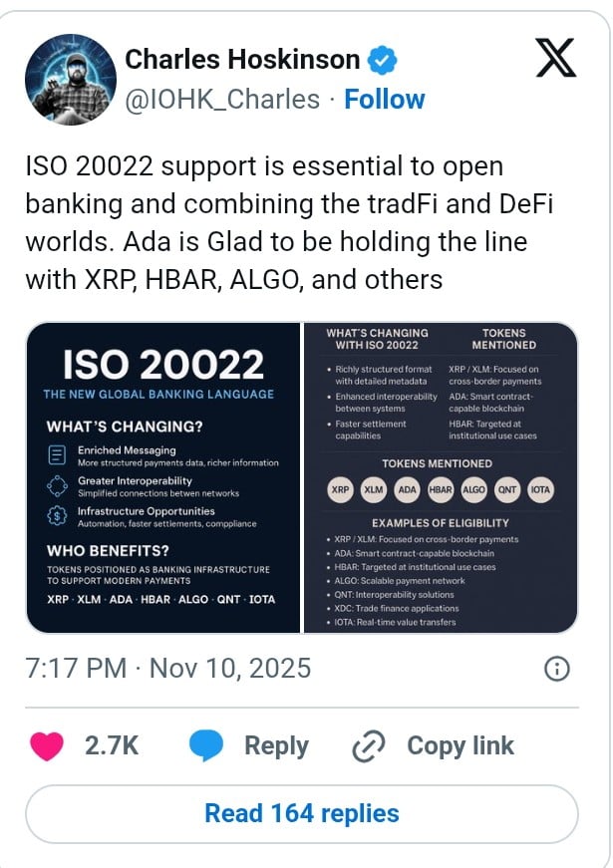The height and width of the screenshot is (868, 613).
Task: Click the Reply text label
Action: point(277,745)
